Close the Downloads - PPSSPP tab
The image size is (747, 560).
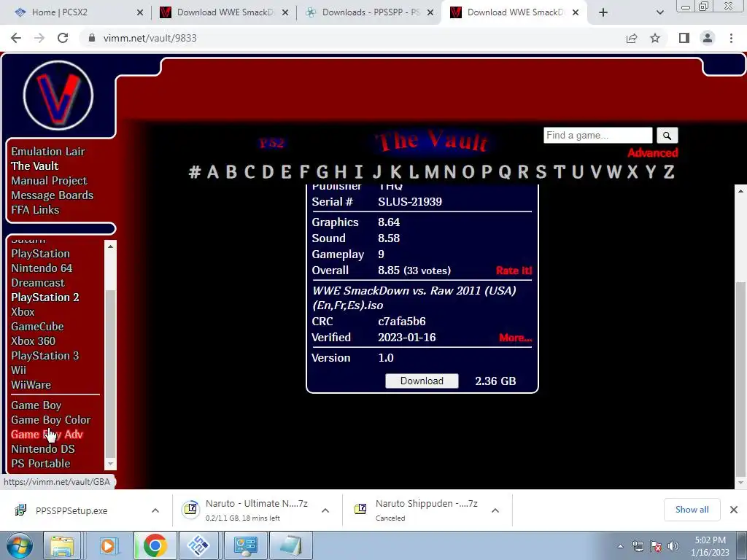tap(430, 12)
